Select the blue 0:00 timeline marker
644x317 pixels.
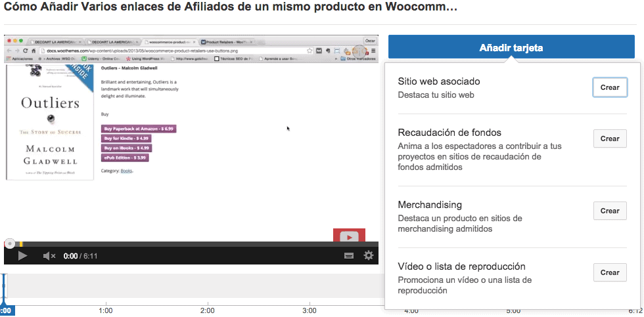[x=7, y=310]
